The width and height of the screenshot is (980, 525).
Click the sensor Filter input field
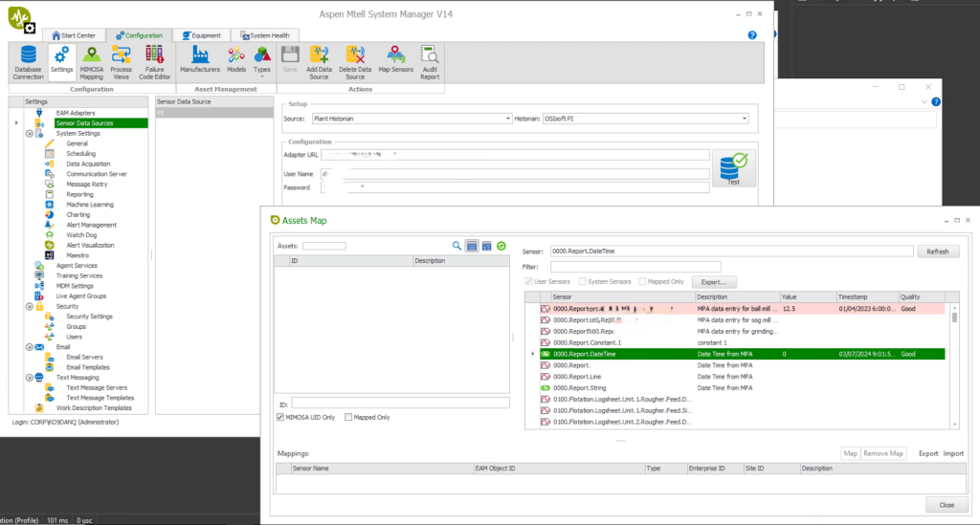point(635,267)
